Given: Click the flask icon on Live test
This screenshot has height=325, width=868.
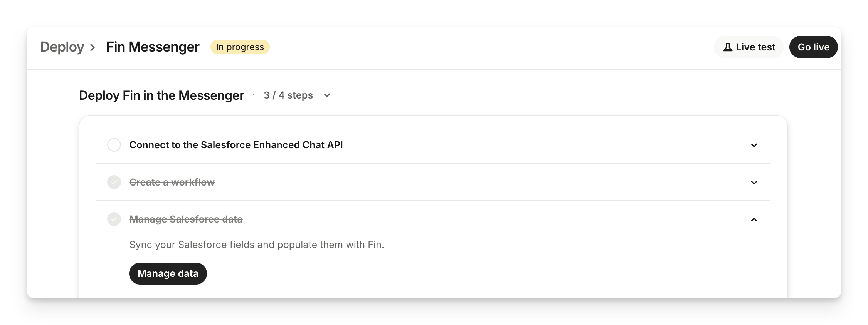Looking at the screenshot, I should coord(727,47).
